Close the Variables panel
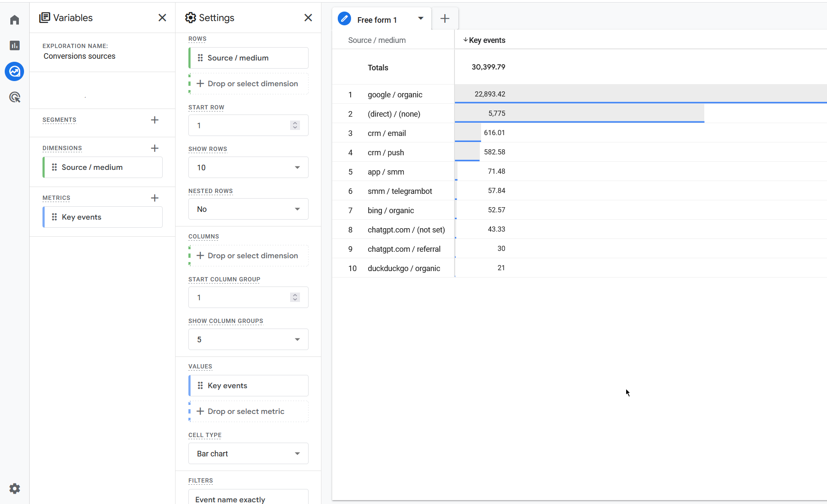This screenshot has height=504, width=827. pyautogui.click(x=162, y=18)
